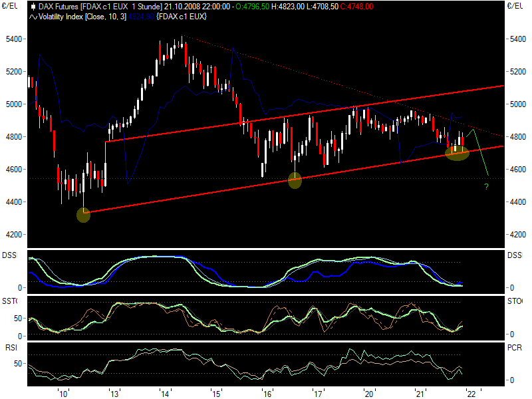Screen dimensions: 532x399
Task: Select the Volatility Index [Close, 10, 3] label
Action: (x=82, y=17)
